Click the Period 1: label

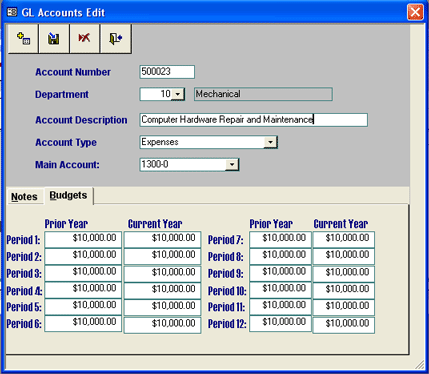(x=23, y=240)
